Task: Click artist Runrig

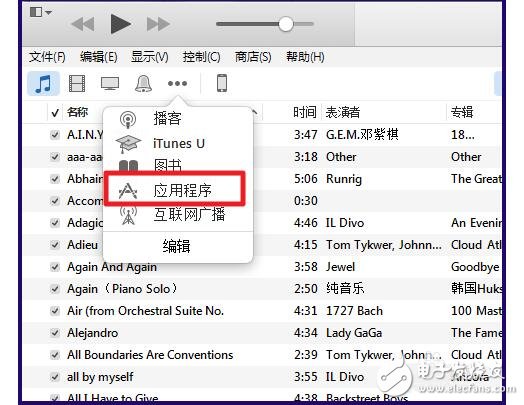Action: (x=344, y=179)
